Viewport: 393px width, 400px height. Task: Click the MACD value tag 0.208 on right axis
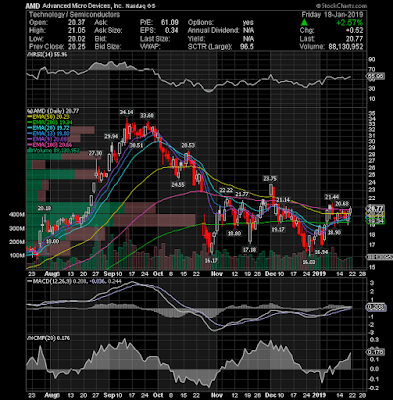(x=375, y=307)
